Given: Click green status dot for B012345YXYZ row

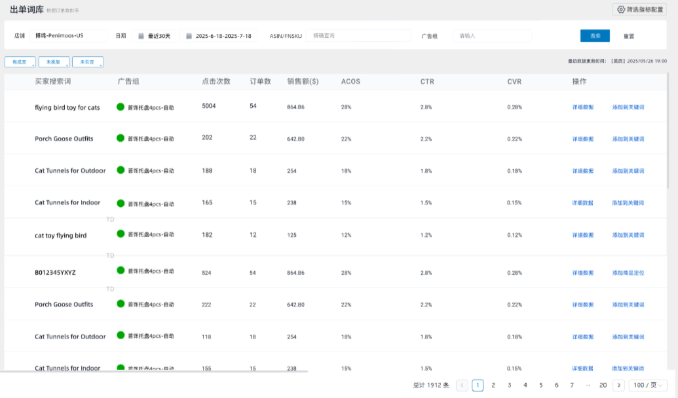Looking at the screenshot, I should pos(121,270).
